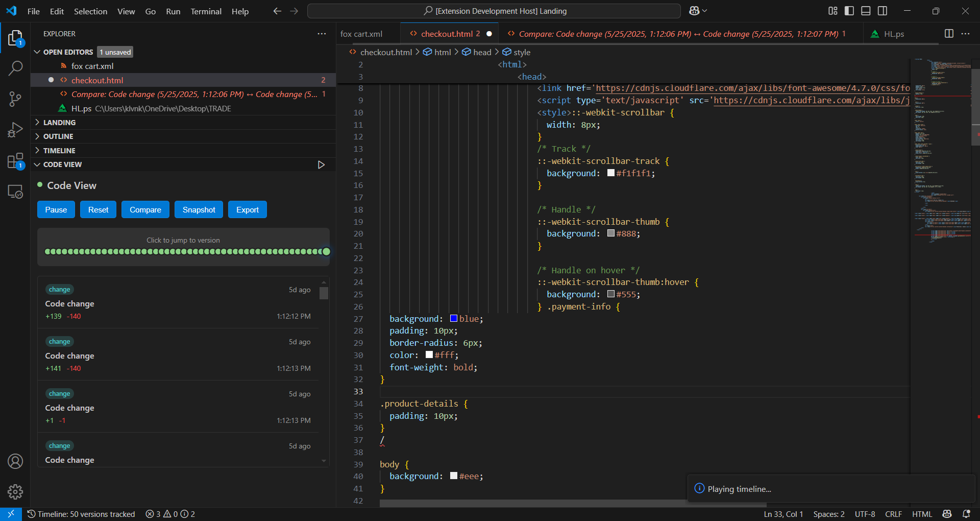Click the Code View version list scrollbar
Image resolution: width=980 pixels, height=521 pixels.
click(324, 293)
